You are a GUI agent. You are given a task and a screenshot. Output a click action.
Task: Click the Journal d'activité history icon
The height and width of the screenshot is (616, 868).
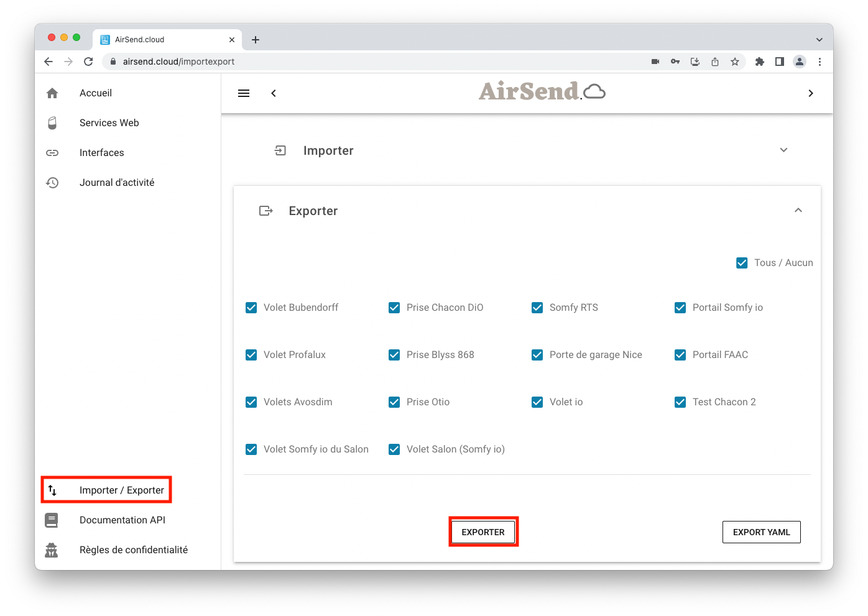coord(52,183)
